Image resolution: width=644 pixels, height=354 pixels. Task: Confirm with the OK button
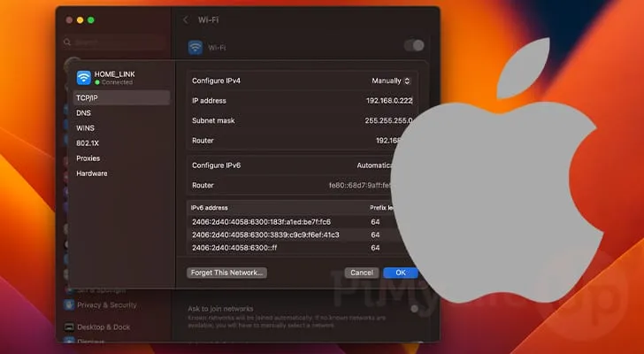pos(401,273)
